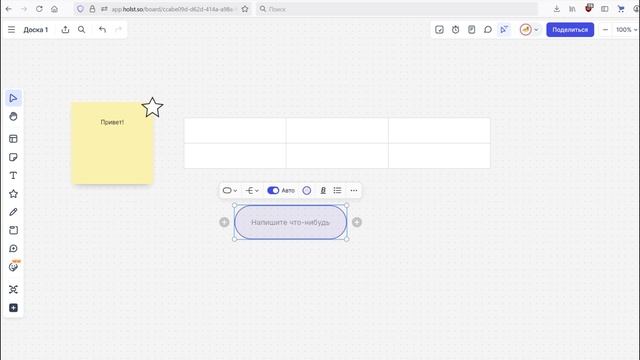Viewport: 640px width, 360px height.
Task: Select the arrow cursor tool
Action: (13, 98)
